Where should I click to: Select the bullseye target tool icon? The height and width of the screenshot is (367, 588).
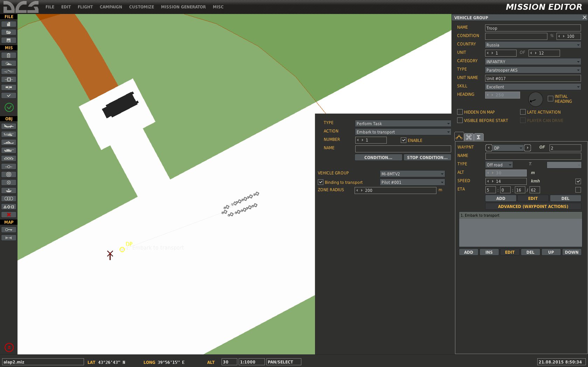tap(9, 174)
